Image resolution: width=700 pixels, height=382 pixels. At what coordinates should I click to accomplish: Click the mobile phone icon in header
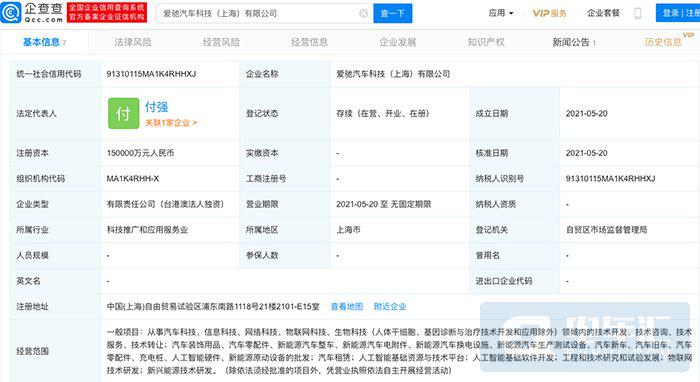pos(638,13)
